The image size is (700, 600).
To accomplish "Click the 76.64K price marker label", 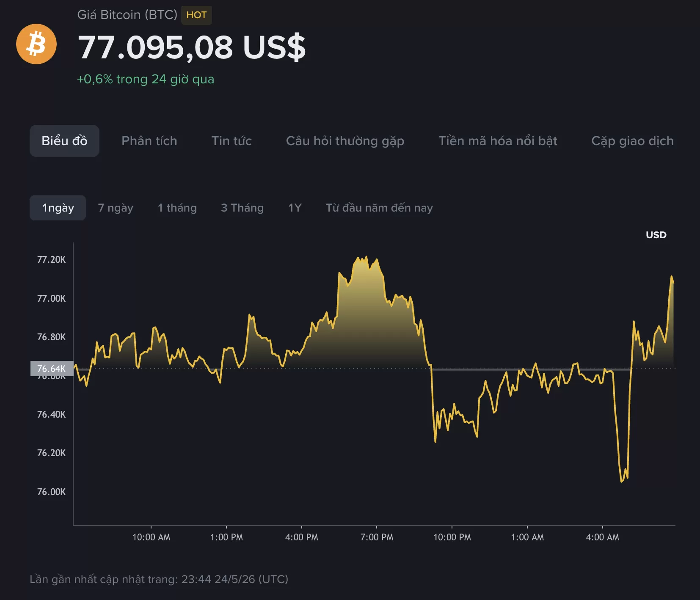I will point(52,369).
